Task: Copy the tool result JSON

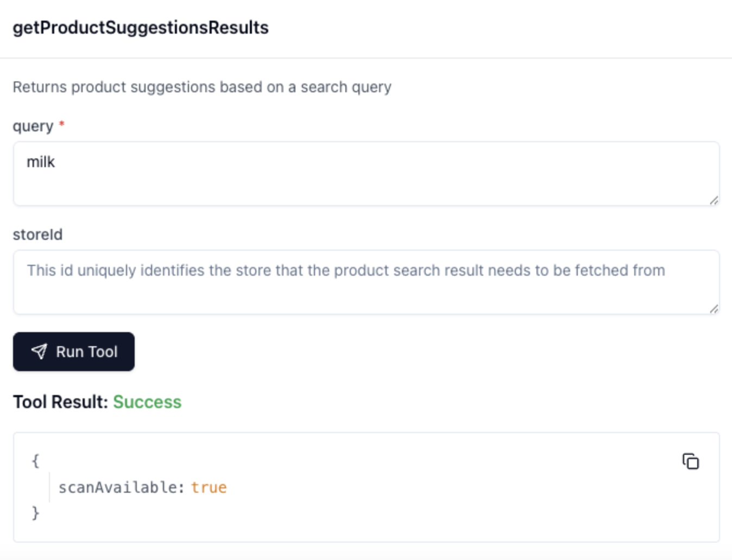Action: point(690,461)
